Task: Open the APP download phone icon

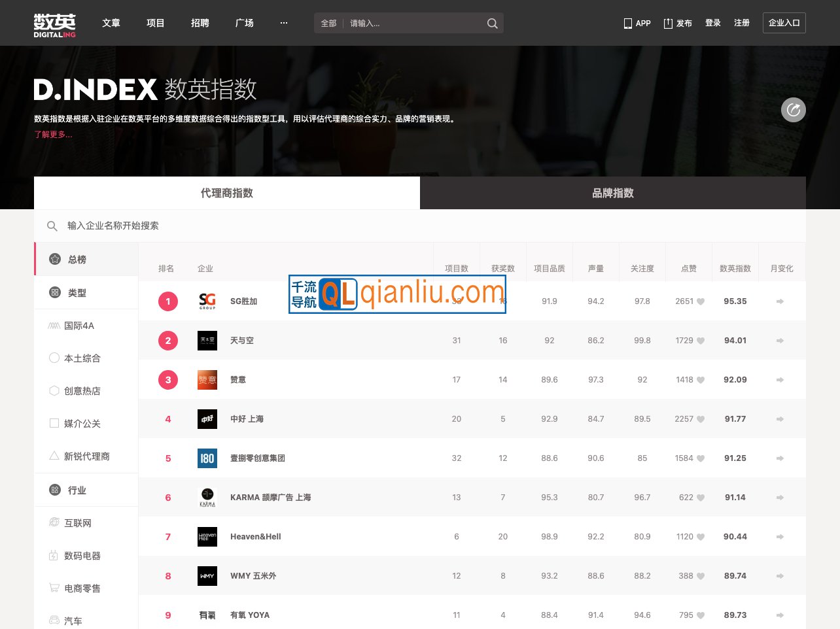Action: [x=627, y=24]
